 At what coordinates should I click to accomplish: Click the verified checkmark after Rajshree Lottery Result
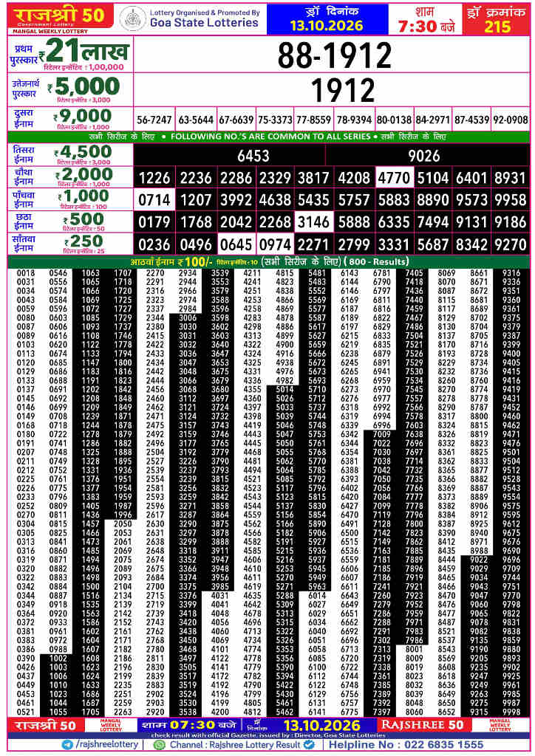point(309,745)
